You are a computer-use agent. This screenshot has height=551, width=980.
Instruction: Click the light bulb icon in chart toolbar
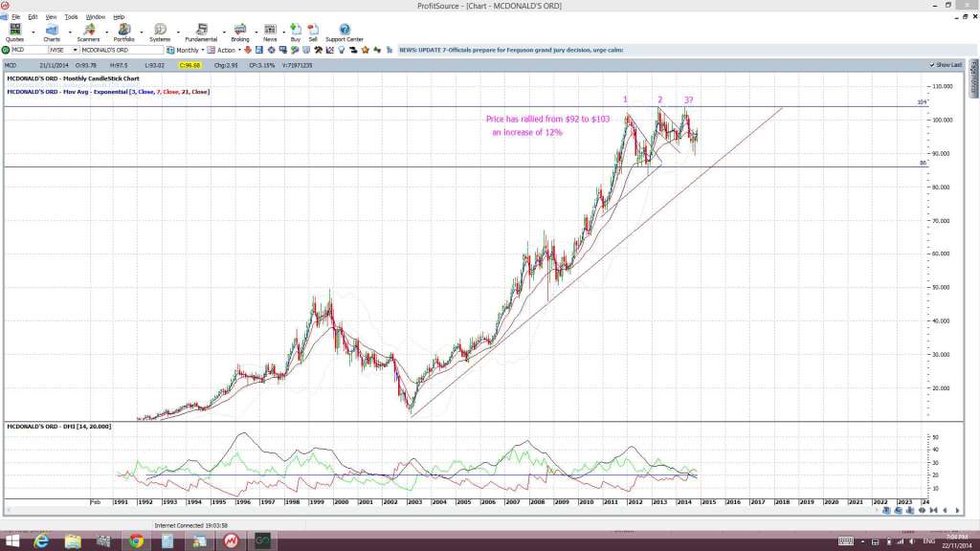342,50
